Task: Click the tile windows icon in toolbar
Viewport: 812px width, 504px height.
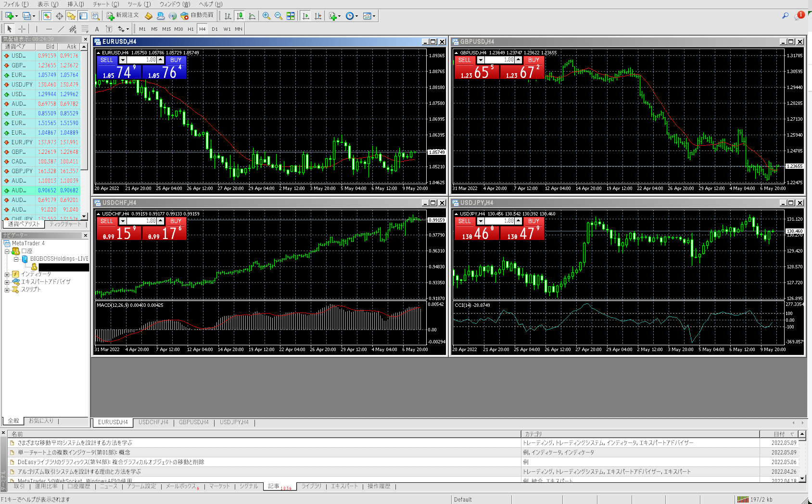Action: click(291, 16)
